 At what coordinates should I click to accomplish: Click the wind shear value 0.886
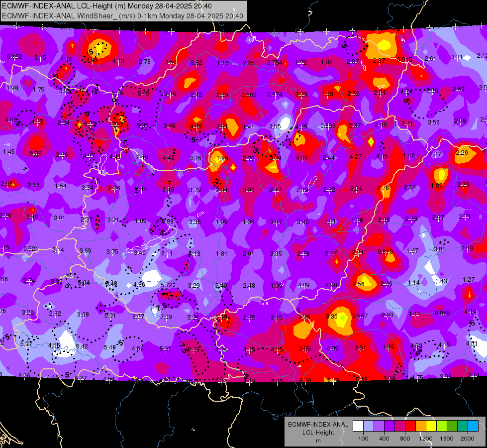pyautogui.click(x=442, y=313)
